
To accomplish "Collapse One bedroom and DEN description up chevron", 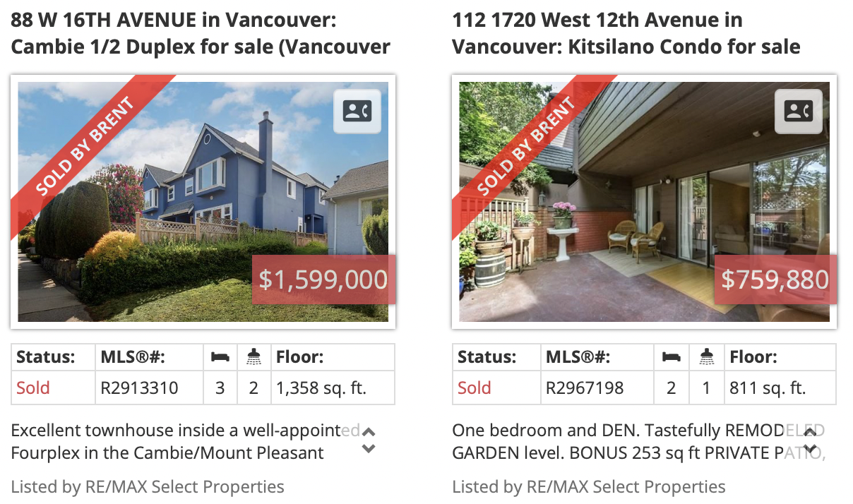I will [x=811, y=432].
